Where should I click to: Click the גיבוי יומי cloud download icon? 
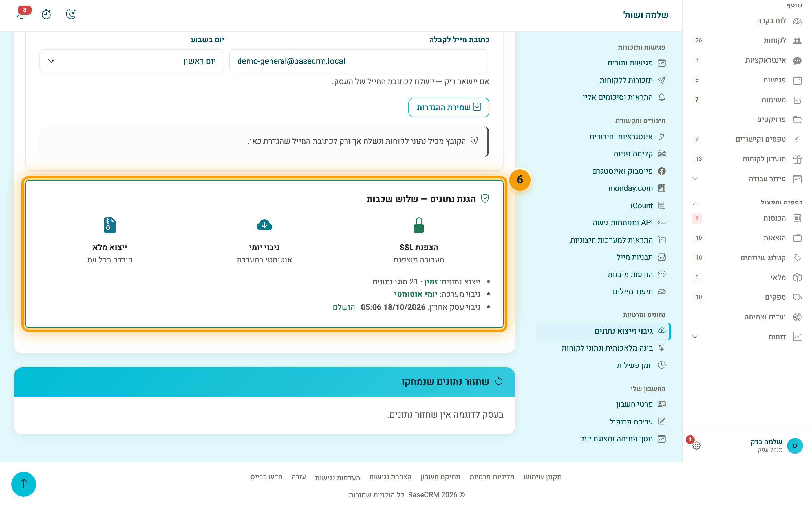(264, 225)
